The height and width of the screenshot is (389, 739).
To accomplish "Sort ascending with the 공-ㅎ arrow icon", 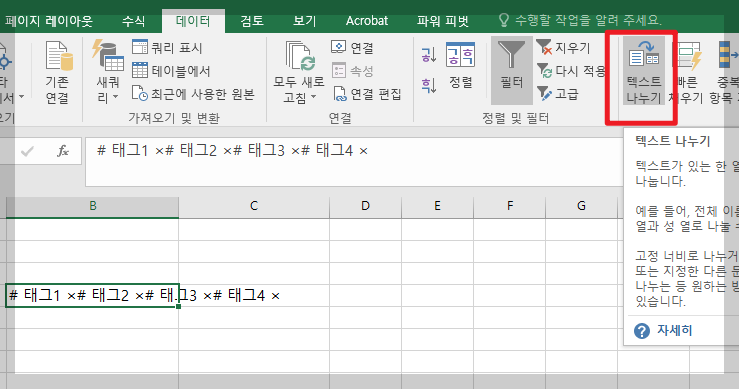I will pos(428,56).
